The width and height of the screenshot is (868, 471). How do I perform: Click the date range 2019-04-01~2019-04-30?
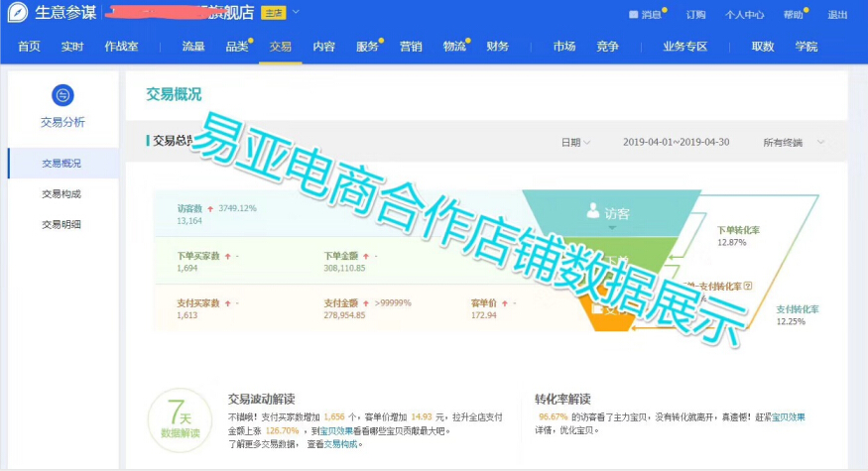pos(676,142)
